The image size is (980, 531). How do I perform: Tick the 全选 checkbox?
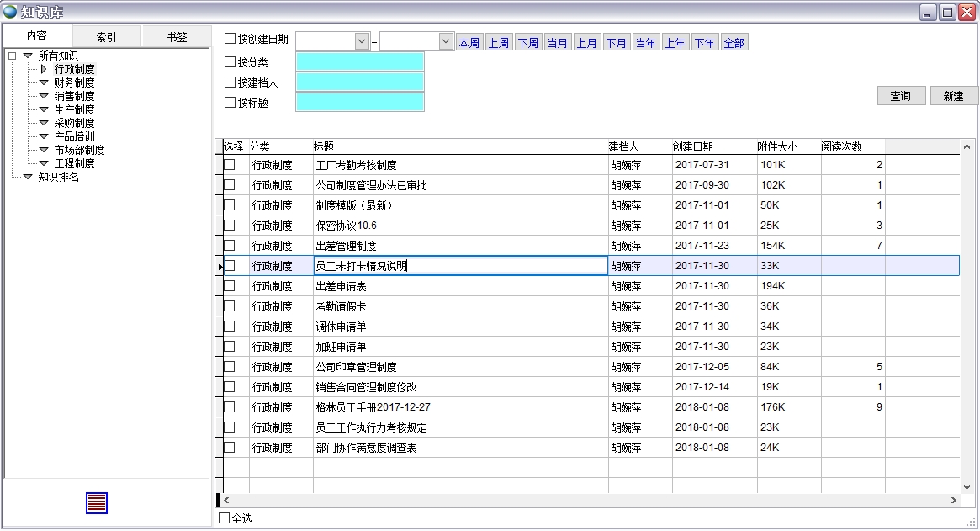(224, 518)
